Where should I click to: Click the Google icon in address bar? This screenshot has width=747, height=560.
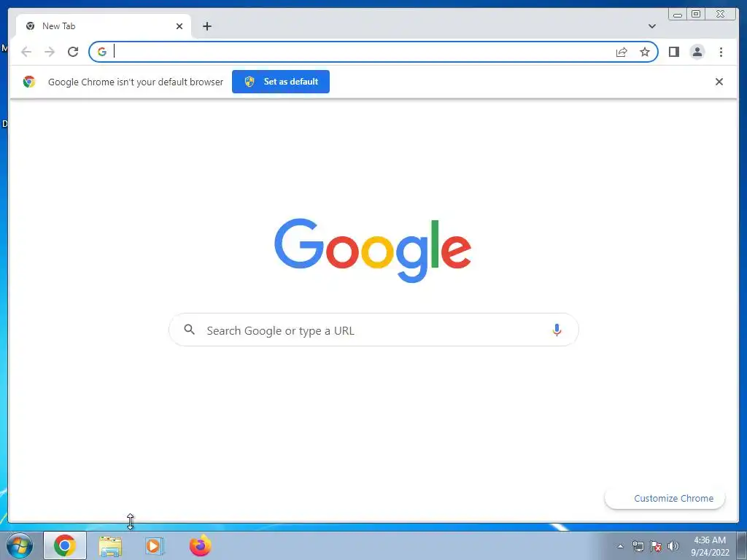[102, 52]
